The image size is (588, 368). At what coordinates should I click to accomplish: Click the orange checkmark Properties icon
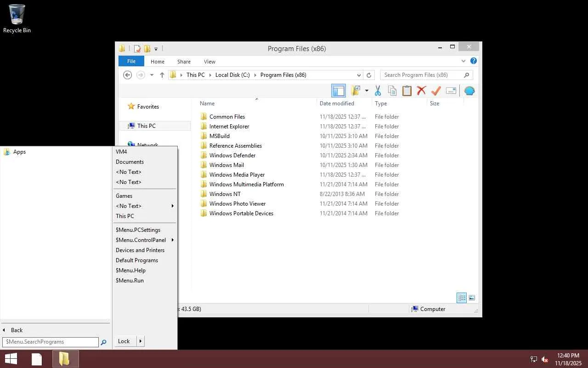coord(436,91)
